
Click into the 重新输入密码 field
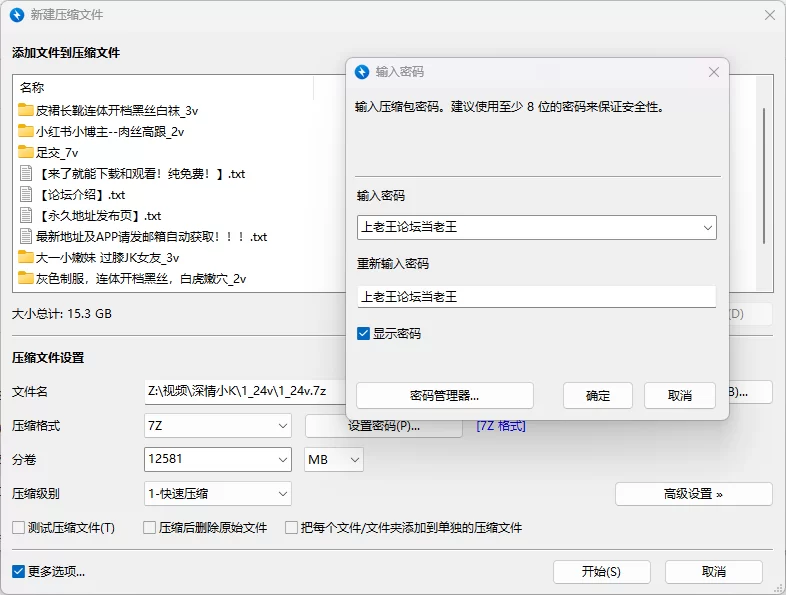pyautogui.click(x=536, y=296)
